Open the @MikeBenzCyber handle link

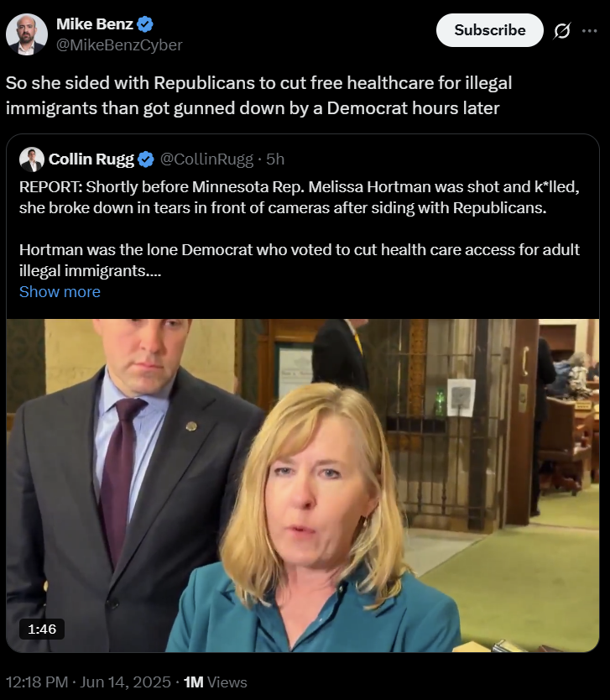(x=119, y=45)
